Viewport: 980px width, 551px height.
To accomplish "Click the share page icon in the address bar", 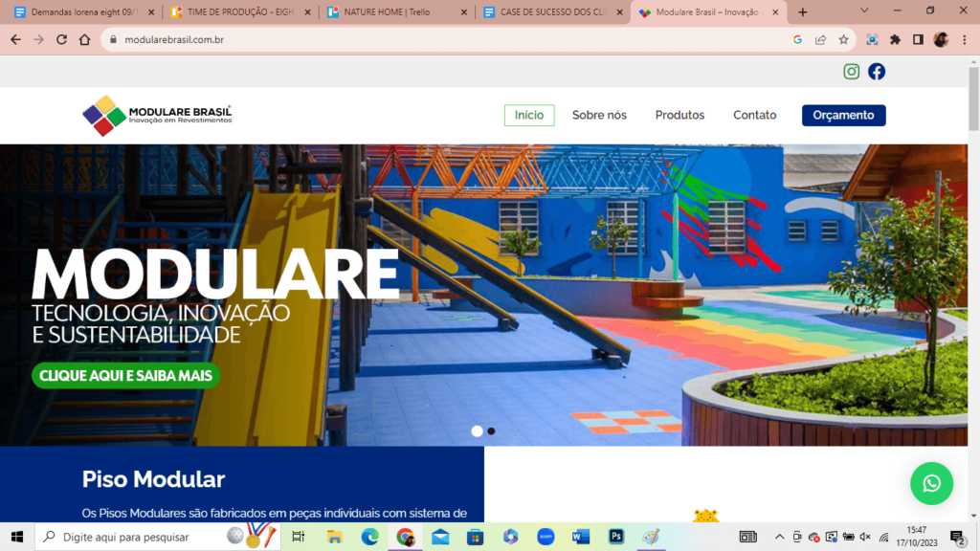I will click(x=820, y=39).
